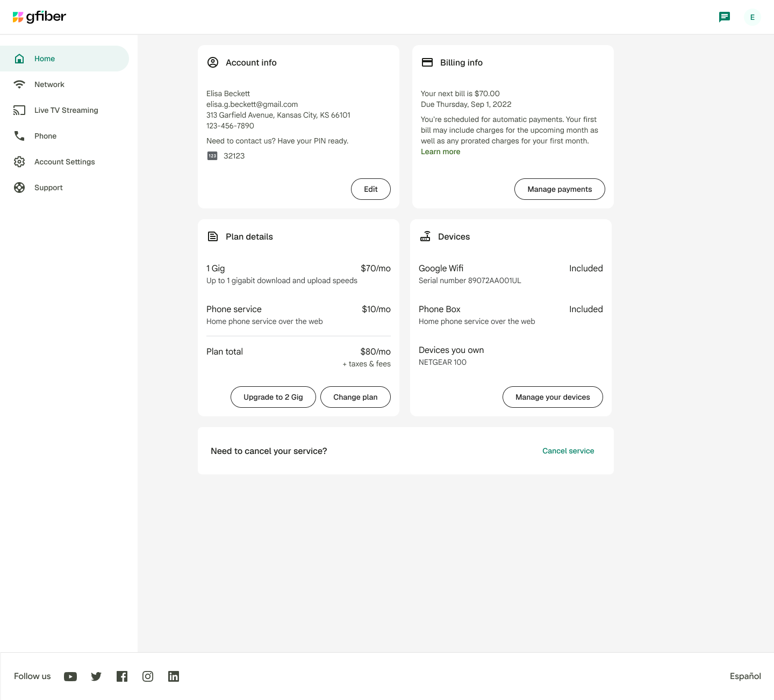This screenshot has height=700, width=774.
Task: Click the gfiber logo
Action: [x=39, y=17]
